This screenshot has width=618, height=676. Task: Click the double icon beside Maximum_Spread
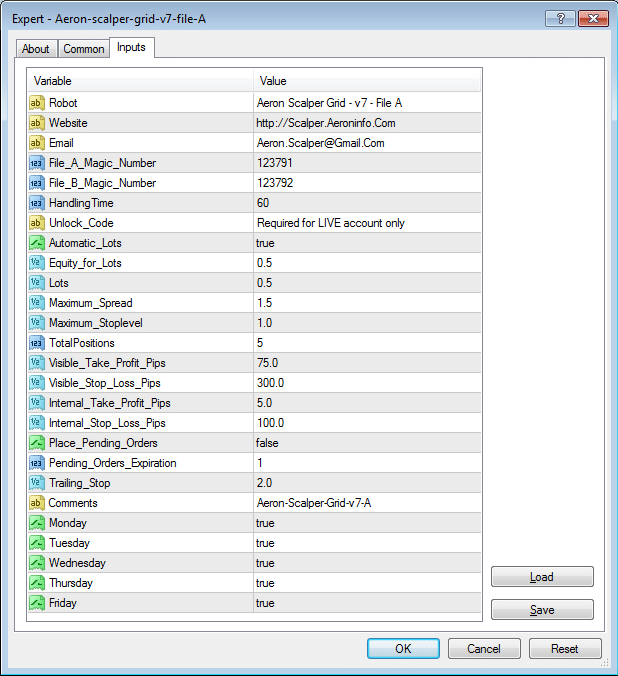pos(37,303)
